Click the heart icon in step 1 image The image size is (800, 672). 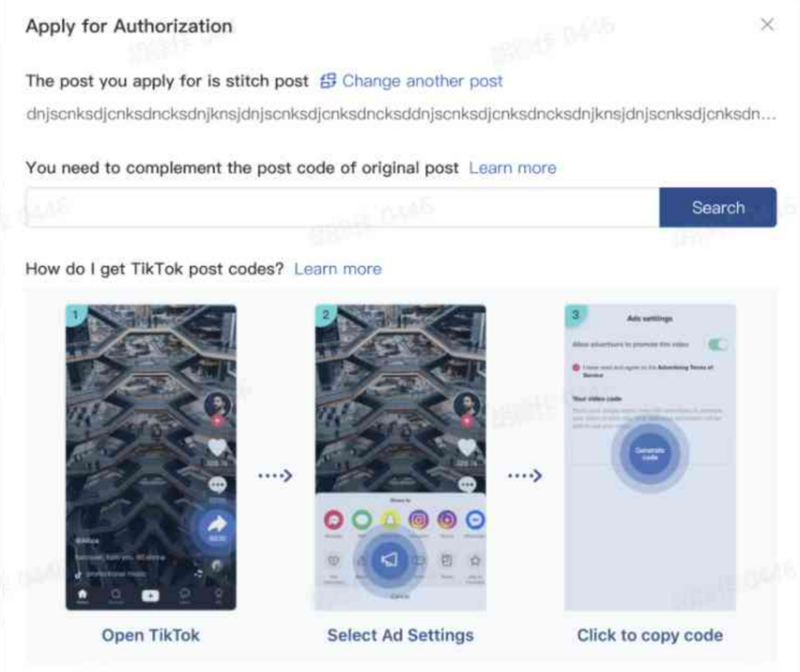[x=217, y=448]
